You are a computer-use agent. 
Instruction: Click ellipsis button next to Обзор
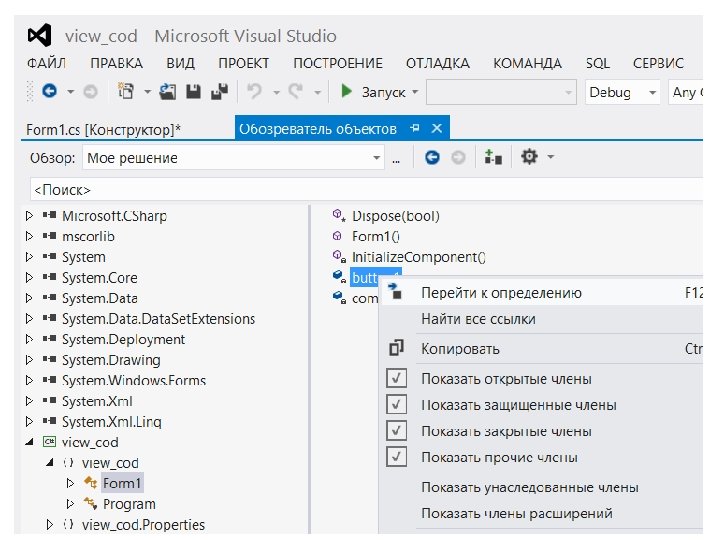(396, 159)
